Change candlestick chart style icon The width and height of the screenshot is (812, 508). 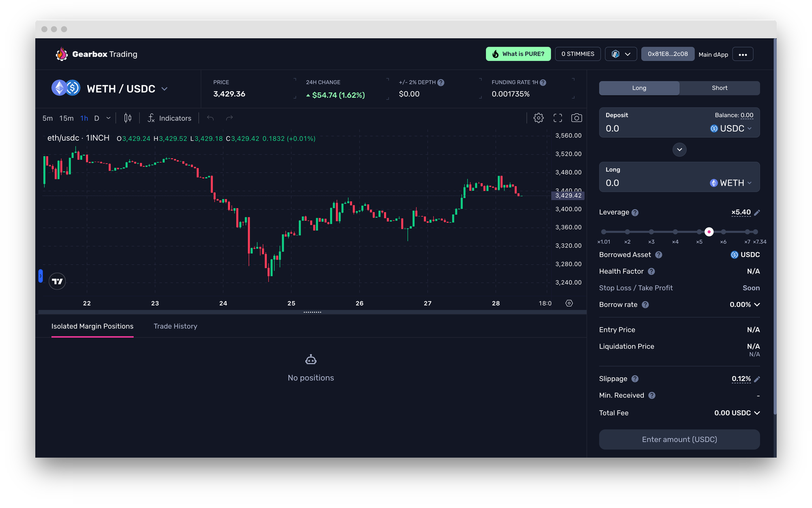click(128, 118)
